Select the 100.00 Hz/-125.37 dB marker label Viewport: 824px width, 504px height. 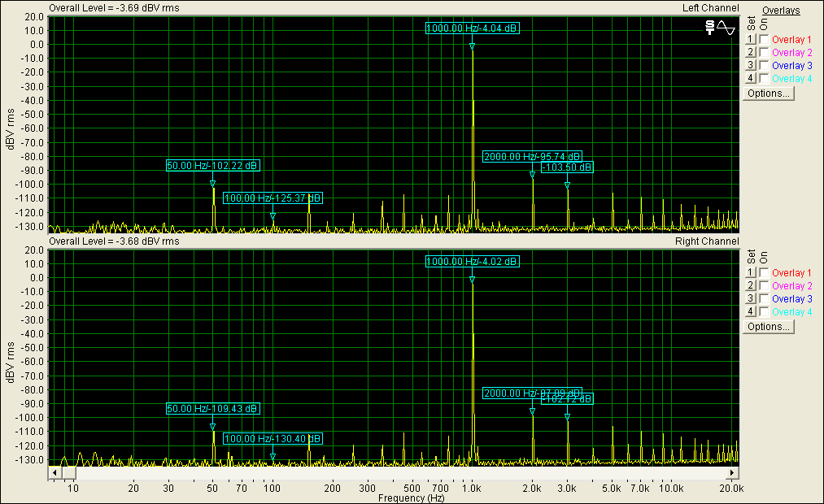tap(272, 198)
